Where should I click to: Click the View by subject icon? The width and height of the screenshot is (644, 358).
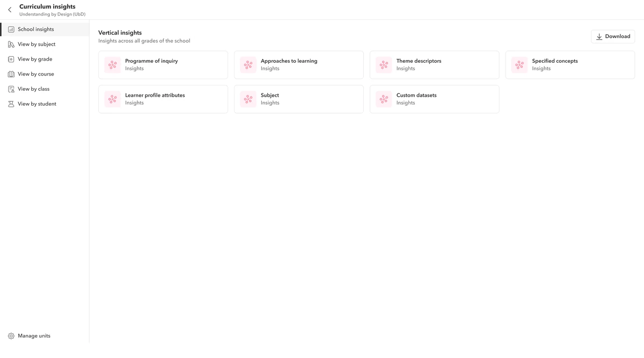11,45
